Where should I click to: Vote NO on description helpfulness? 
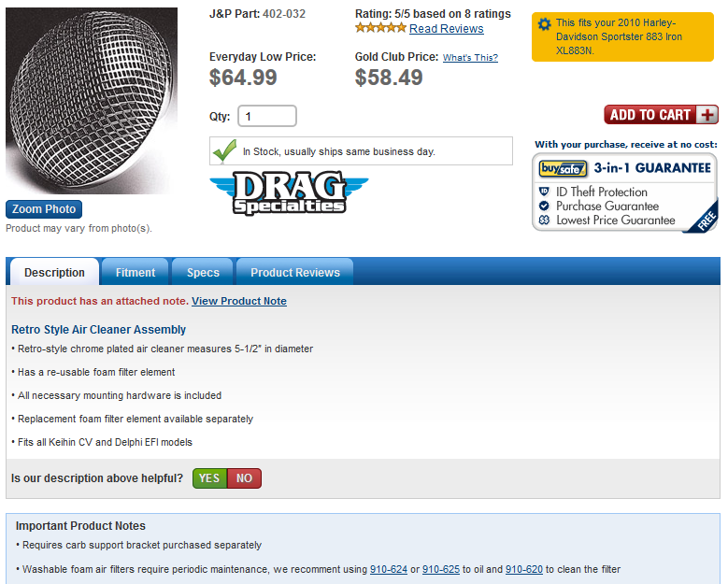click(x=244, y=478)
